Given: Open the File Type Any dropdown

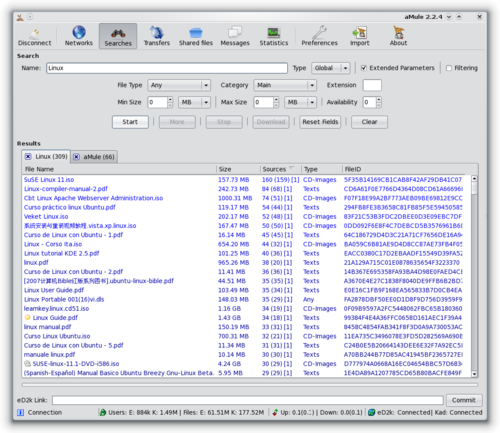Looking at the screenshot, I should click(179, 85).
